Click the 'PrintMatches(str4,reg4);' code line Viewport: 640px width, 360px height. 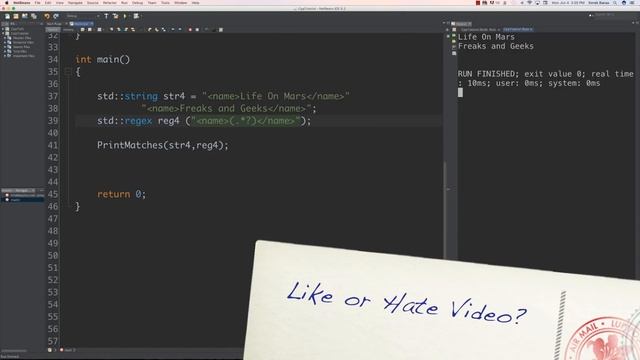click(x=162, y=145)
